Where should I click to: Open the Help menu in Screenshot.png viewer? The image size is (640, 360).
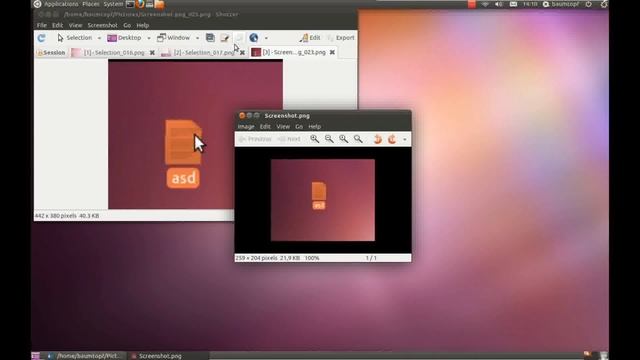point(314,127)
